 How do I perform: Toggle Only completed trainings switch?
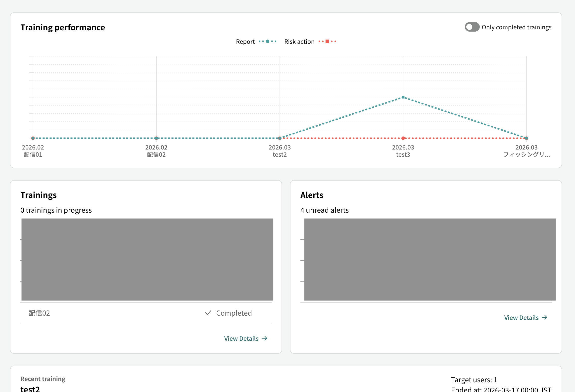coord(472,27)
